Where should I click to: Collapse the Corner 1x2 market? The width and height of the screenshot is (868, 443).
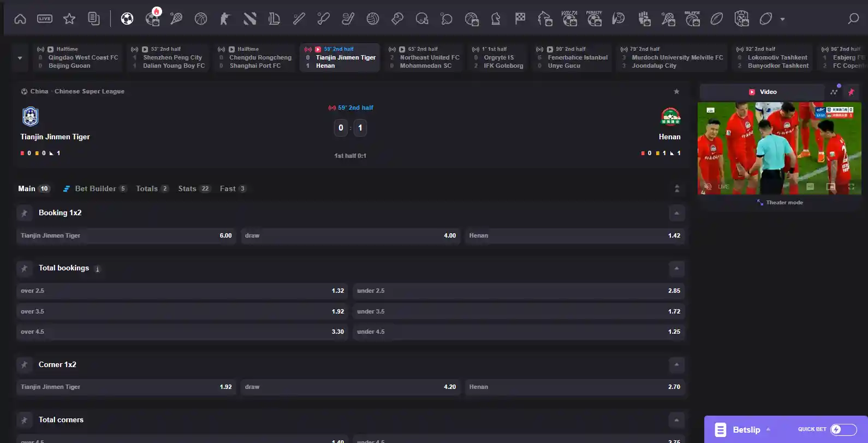pyautogui.click(x=676, y=364)
